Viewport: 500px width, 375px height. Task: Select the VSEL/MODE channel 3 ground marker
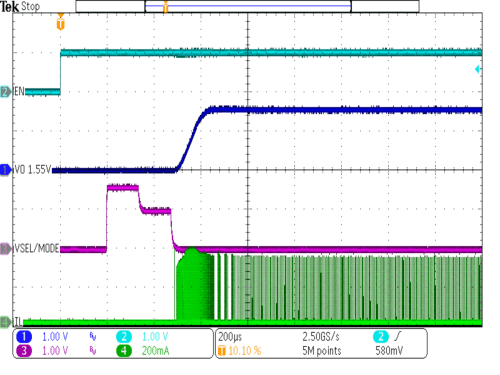6,249
